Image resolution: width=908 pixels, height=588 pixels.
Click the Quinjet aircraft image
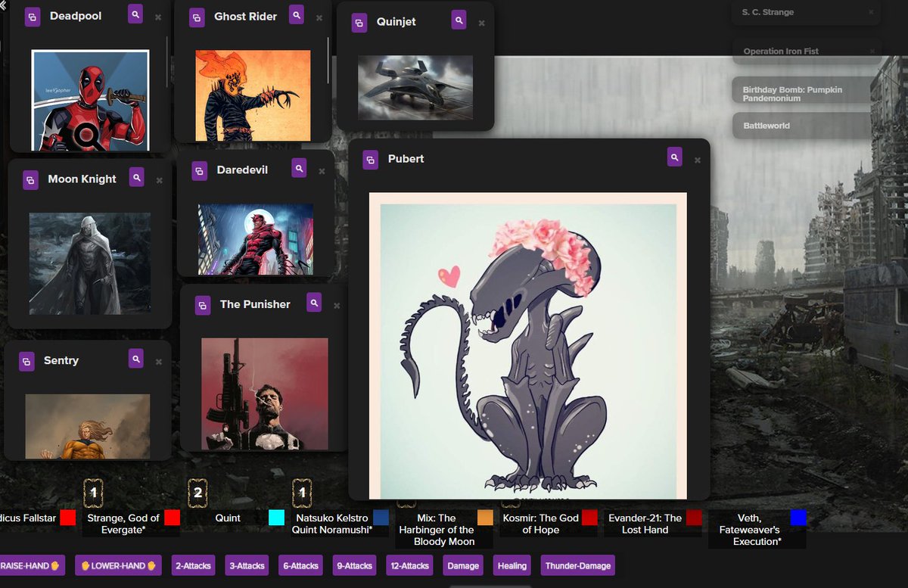tap(415, 88)
